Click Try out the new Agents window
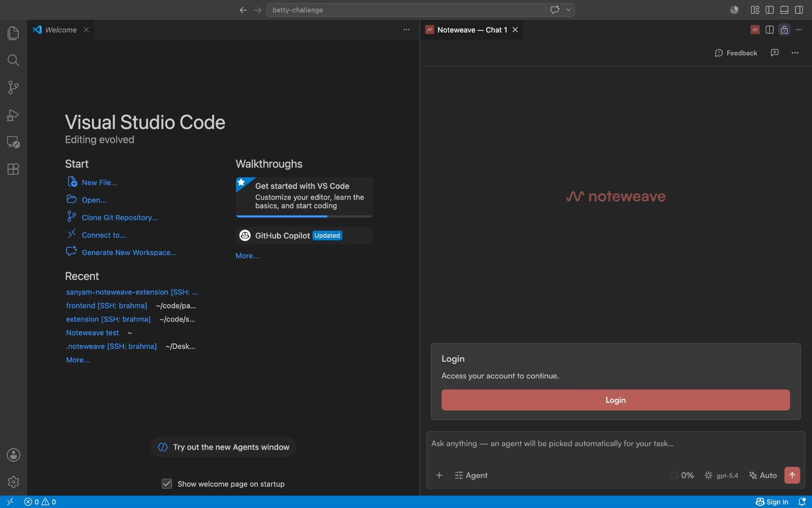Viewport: 812px width, 508px height. (x=223, y=447)
